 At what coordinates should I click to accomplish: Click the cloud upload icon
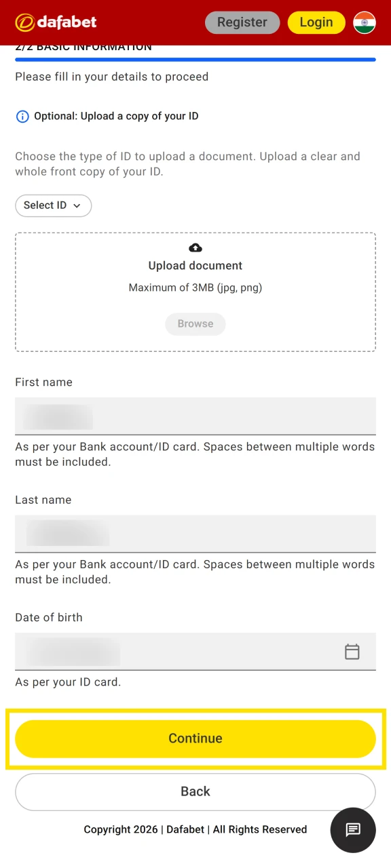[x=195, y=247]
